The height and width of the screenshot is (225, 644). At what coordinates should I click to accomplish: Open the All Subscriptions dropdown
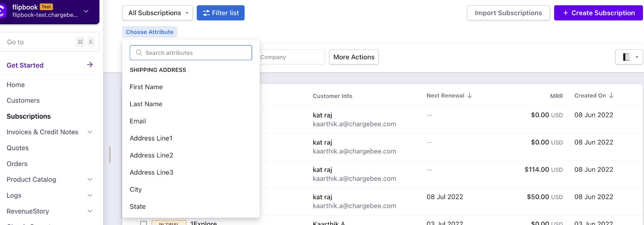[157, 13]
